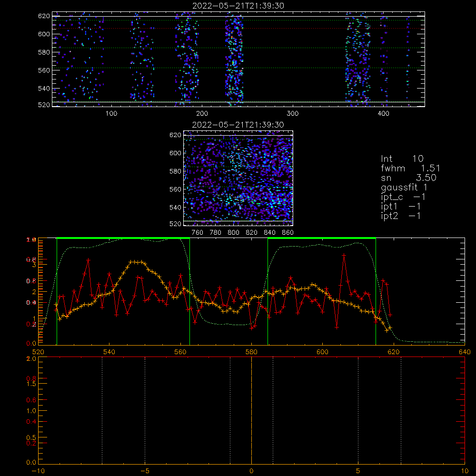Screen dimensions: 476x476
Task: Click the 540 x-axis label of the profile plot
Action: [109, 352]
